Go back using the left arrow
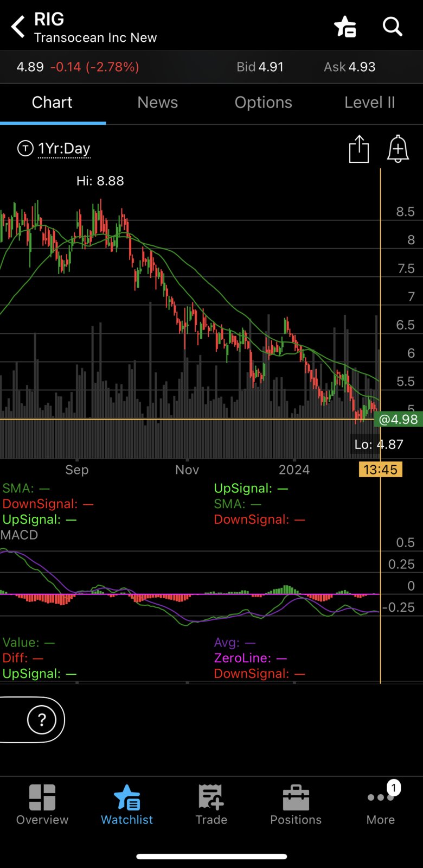 (18, 27)
